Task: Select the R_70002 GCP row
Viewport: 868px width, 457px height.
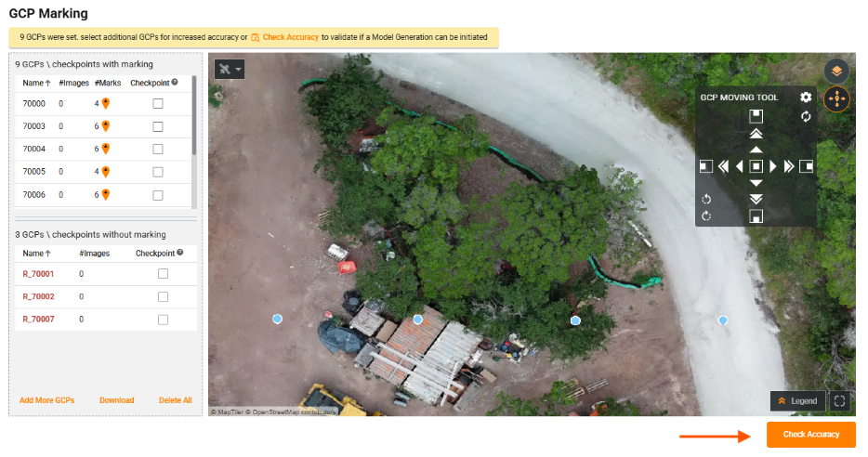Action: click(39, 296)
